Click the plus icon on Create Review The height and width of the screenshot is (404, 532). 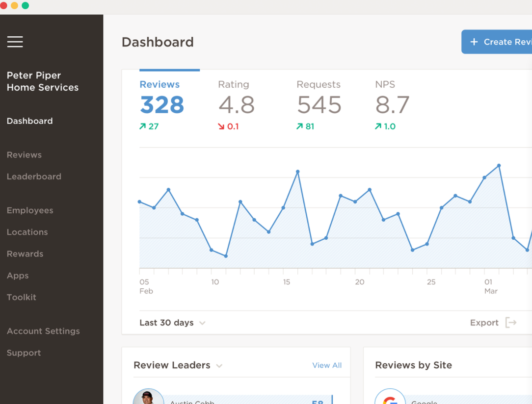click(475, 42)
